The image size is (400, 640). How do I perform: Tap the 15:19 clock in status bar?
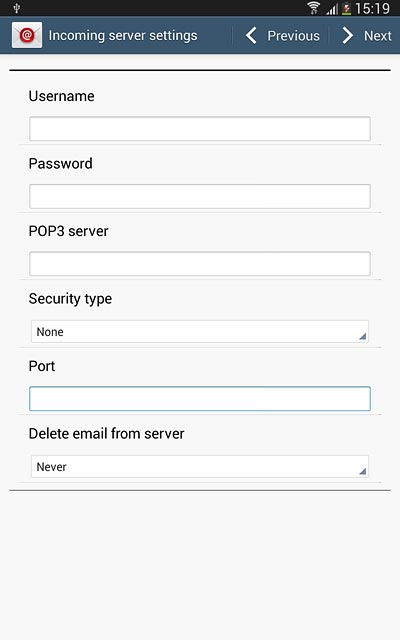[372, 8]
